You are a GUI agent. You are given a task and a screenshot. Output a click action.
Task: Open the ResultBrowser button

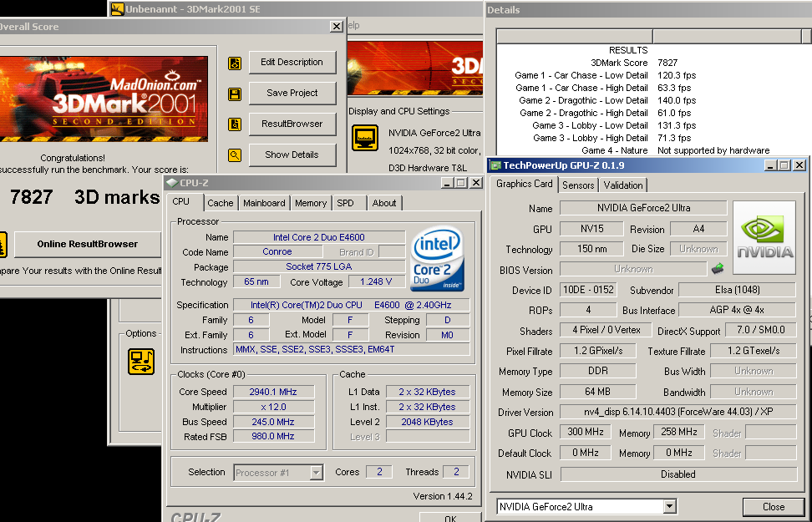pyautogui.click(x=292, y=124)
